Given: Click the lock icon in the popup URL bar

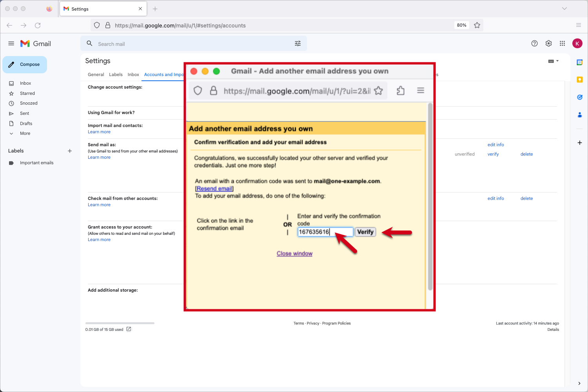Looking at the screenshot, I should (x=214, y=91).
